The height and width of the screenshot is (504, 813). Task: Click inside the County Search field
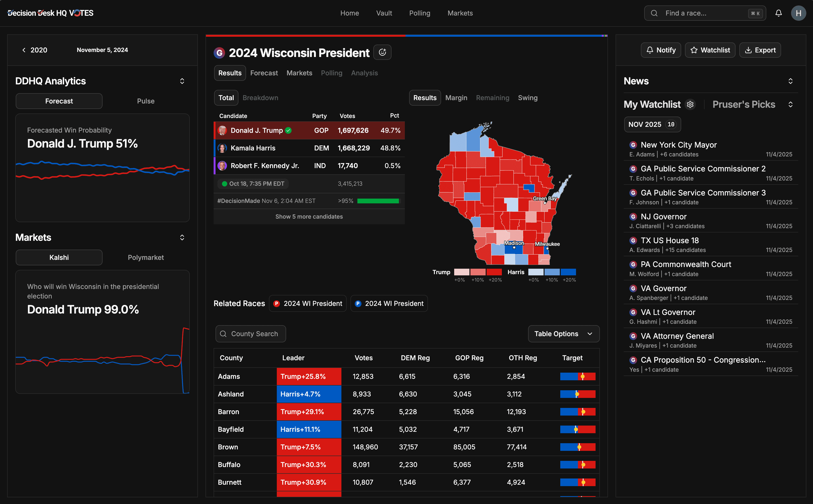250,334
